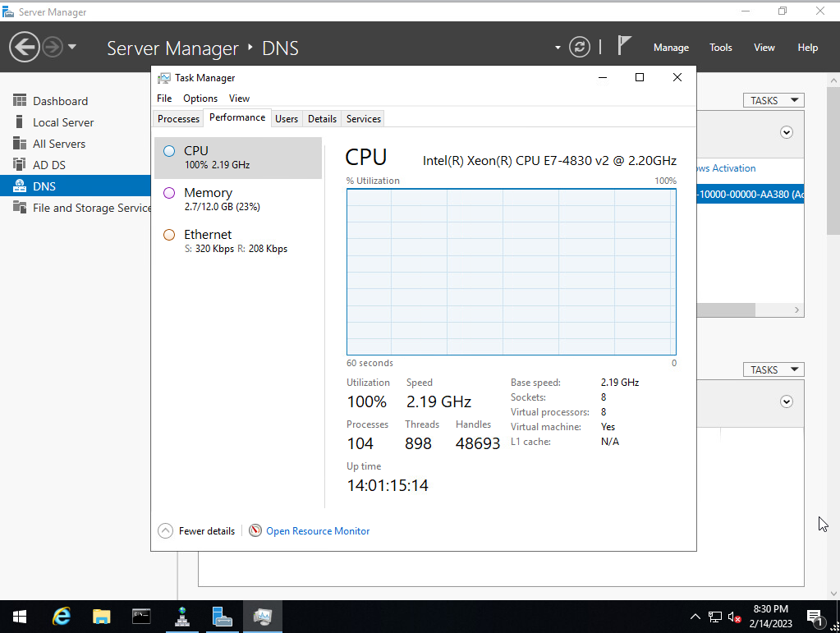The width and height of the screenshot is (840, 633).
Task: Collapse the lower panel with chevron button
Action: click(787, 401)
